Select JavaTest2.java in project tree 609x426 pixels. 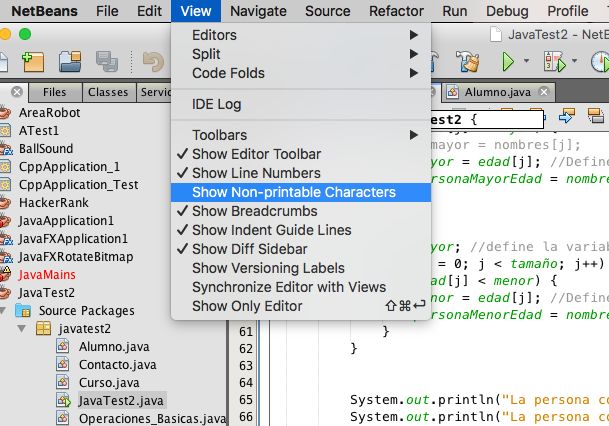(x=121, y=400)
